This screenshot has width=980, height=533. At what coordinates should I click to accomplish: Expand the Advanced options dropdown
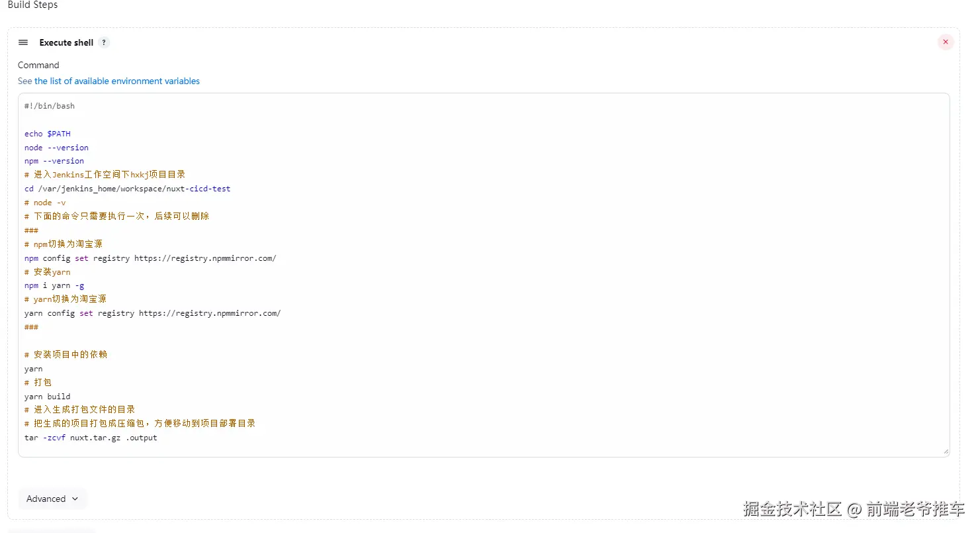(x=52, y=499)
